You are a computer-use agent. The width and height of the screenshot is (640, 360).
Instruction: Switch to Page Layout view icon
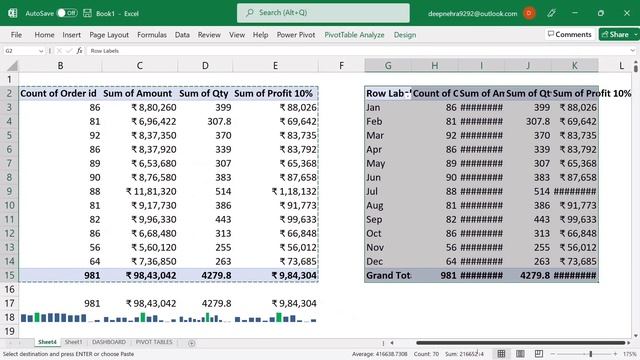(520, 353)
